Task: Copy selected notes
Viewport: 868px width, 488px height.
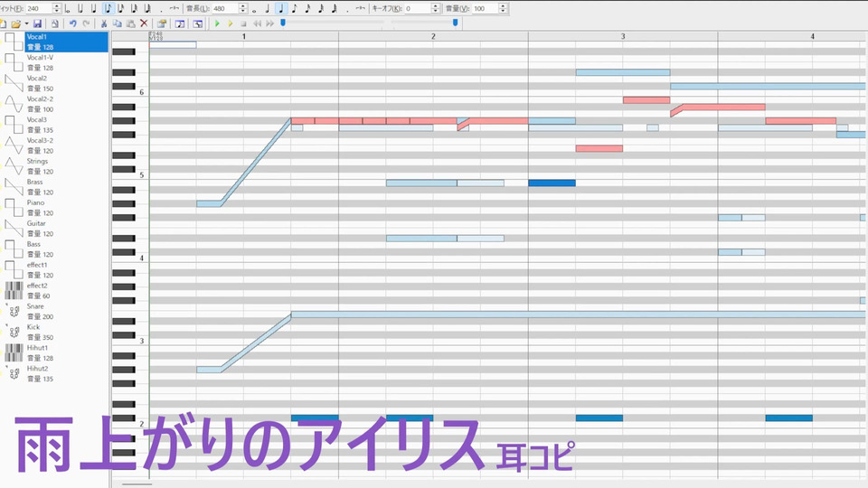Action: pyautogui.click(x=117, y=23)
